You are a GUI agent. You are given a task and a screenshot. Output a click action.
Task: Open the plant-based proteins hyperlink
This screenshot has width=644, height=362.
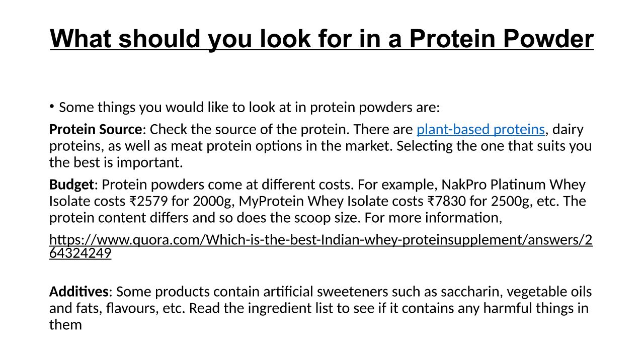pyautogui.click(x=480, y=130)
